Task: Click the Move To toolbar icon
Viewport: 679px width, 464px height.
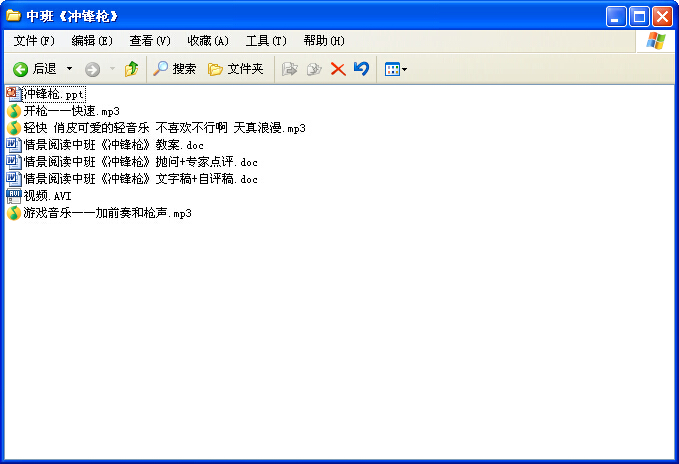Action: tap(290, 69)
